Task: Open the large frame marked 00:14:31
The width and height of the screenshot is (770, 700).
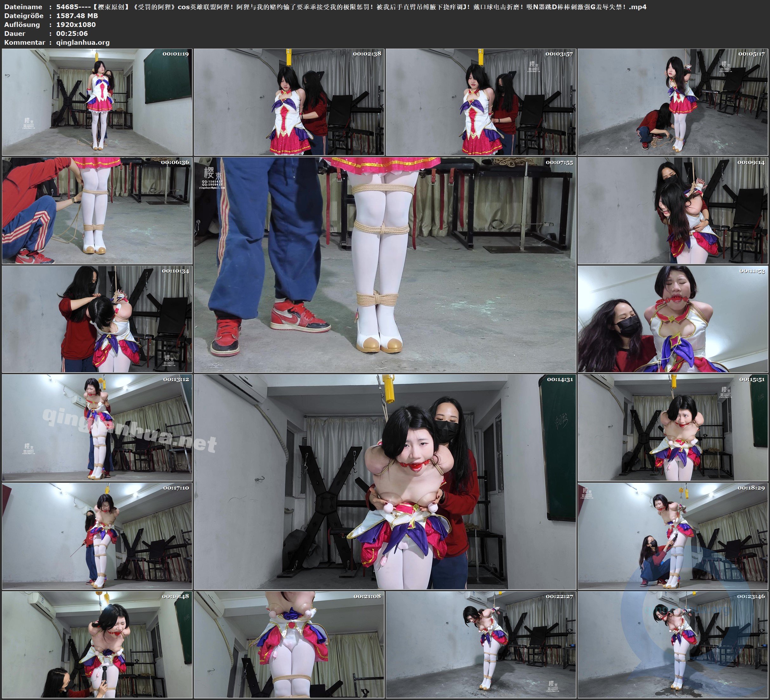Action: click(385, 482)
